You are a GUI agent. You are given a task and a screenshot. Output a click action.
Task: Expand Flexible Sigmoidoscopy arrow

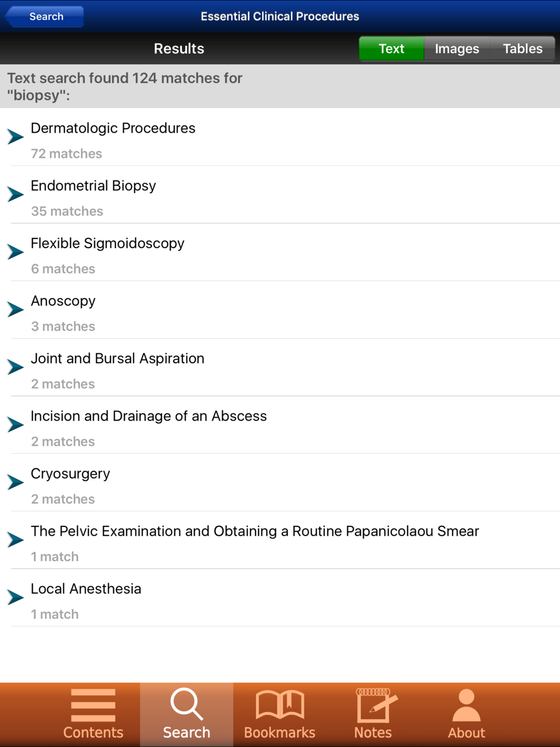coord(16,252)
